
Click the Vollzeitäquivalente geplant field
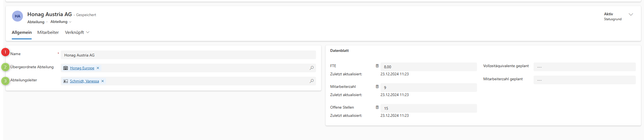(584, 67)
